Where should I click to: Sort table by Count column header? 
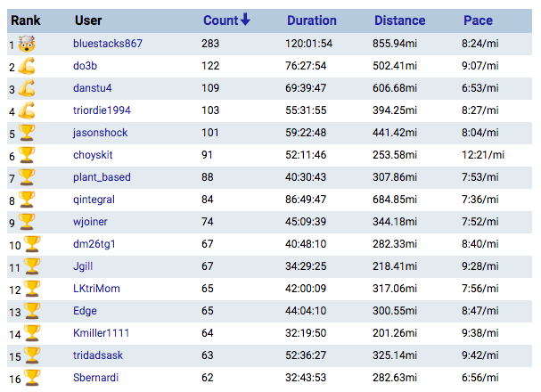coord(220,20)
